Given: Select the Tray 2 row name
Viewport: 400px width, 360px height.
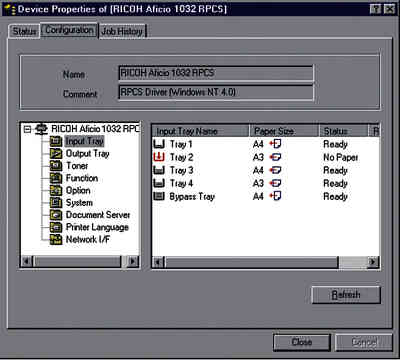Looking at the screenshot, I should coord(181,157).
